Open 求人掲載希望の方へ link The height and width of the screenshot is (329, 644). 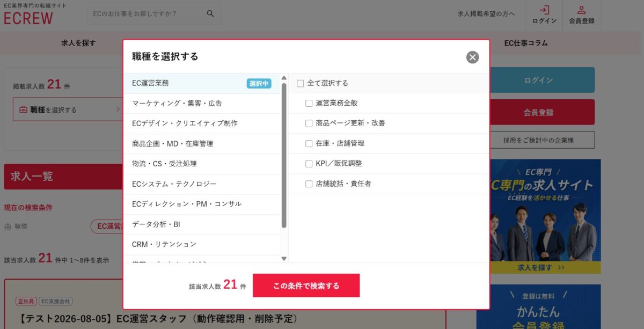pos(486,14)
